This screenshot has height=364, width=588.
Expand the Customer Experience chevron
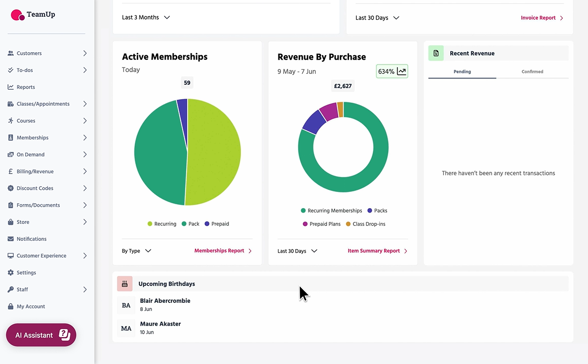click(x=85, y=255)
